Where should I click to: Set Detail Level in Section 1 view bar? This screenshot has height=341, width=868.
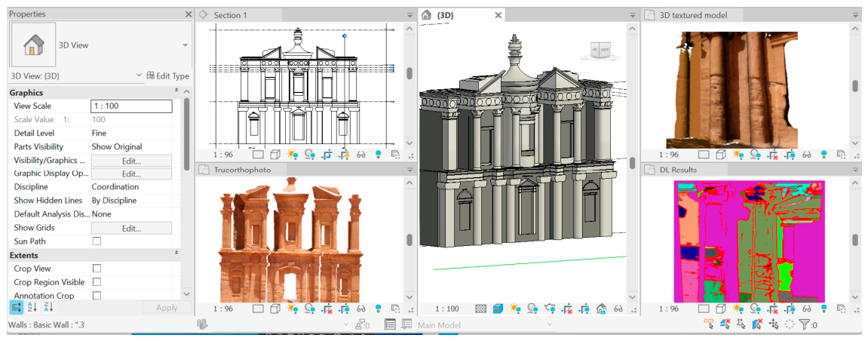point(258,155)
